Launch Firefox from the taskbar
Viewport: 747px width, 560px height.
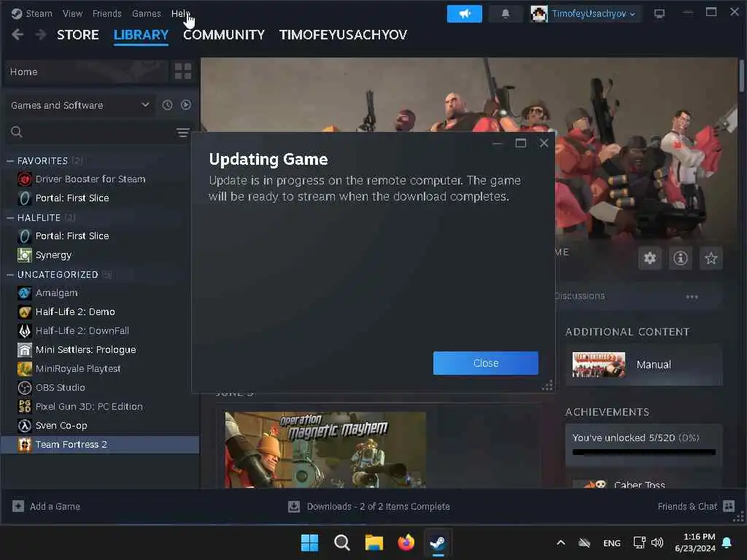point(406,542)
